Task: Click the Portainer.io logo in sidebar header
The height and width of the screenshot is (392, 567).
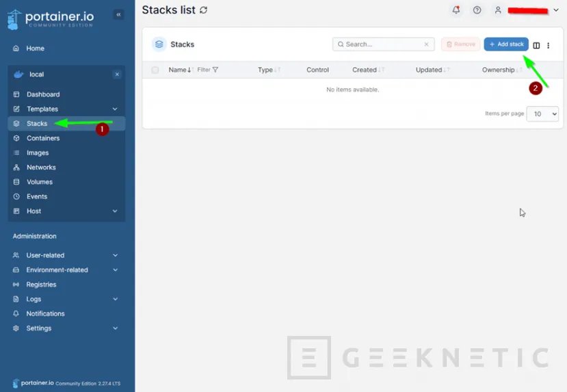Action: click(50, 19)
